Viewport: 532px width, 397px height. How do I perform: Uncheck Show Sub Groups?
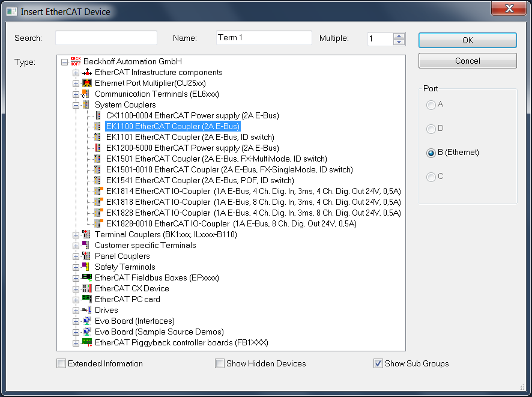pyautogui.click(x=378, y=364)
